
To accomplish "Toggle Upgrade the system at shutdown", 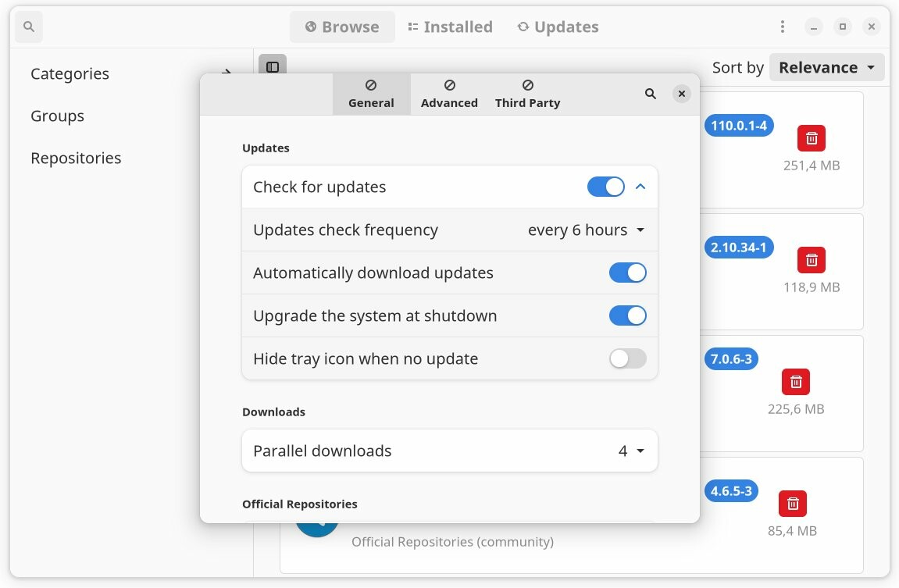I will tap(627, 316).
